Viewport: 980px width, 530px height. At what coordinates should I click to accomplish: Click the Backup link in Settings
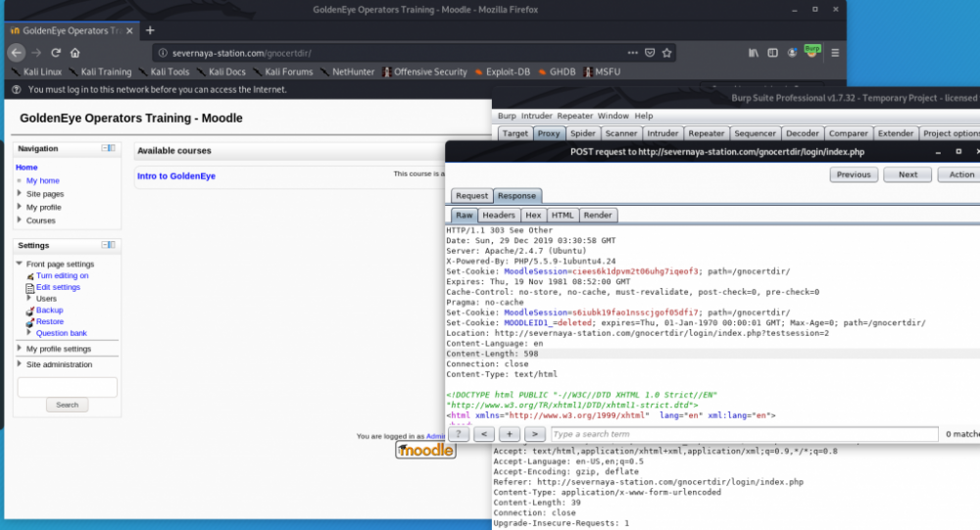click(x=49, y=310)
